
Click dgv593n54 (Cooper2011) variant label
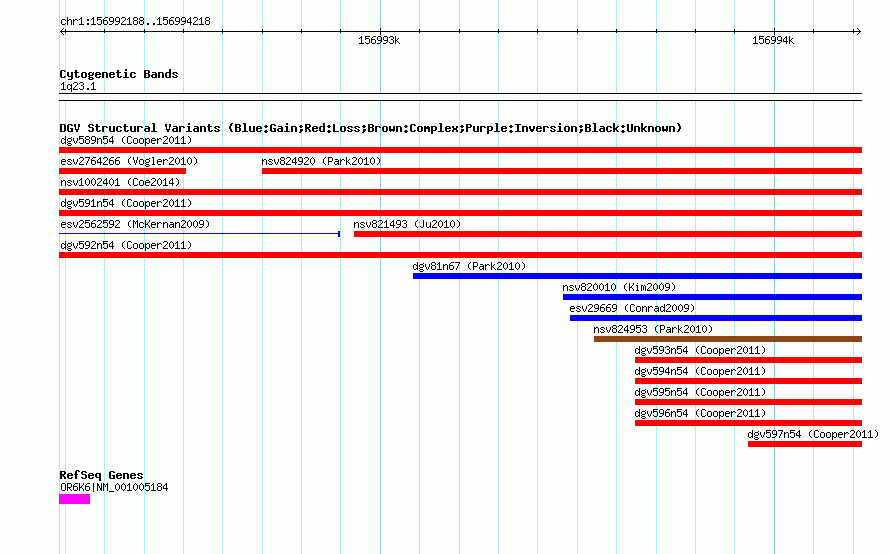(x=700, y=350)
